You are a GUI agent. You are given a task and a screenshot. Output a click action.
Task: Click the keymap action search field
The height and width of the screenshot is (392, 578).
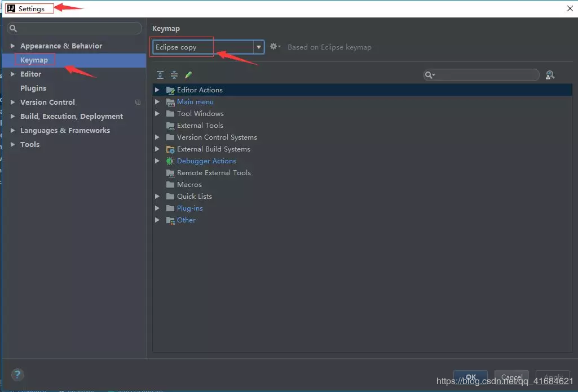tap(482, 75)
